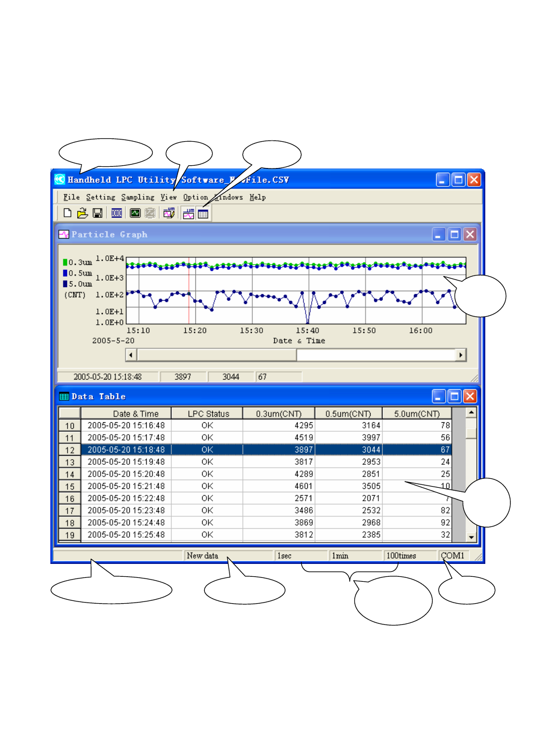Click graph readout timestamp 2005-05-20 15:18:48
The height and width of the screenshot is (756, 534).
pos(107,377)
